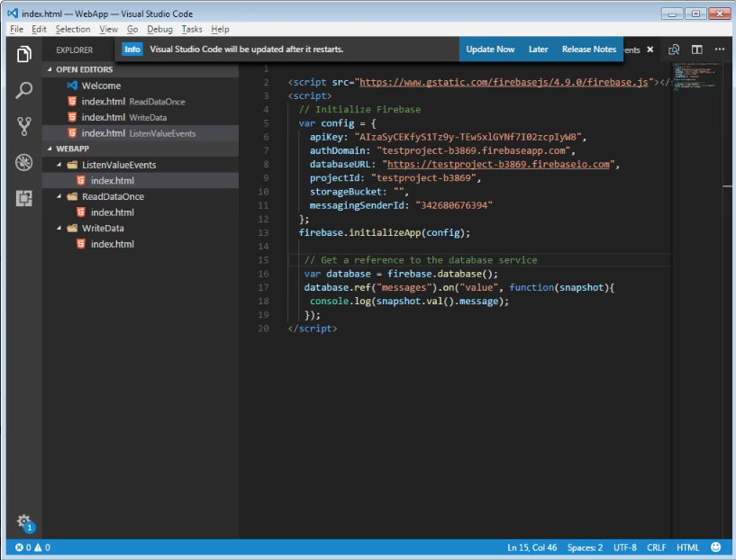Viewport: 736px width, 560px height.
Task: Open the File menu
Action: pyautogui.click(x=16, y=29)
